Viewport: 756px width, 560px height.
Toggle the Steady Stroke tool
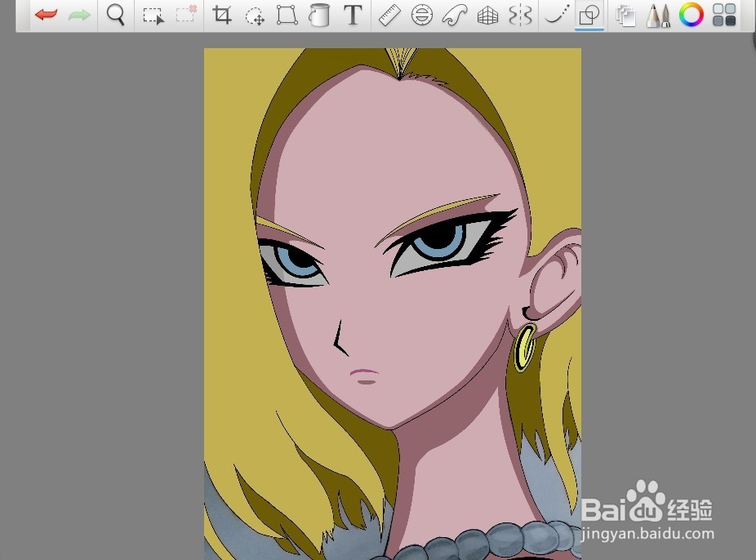click(557, 15)
